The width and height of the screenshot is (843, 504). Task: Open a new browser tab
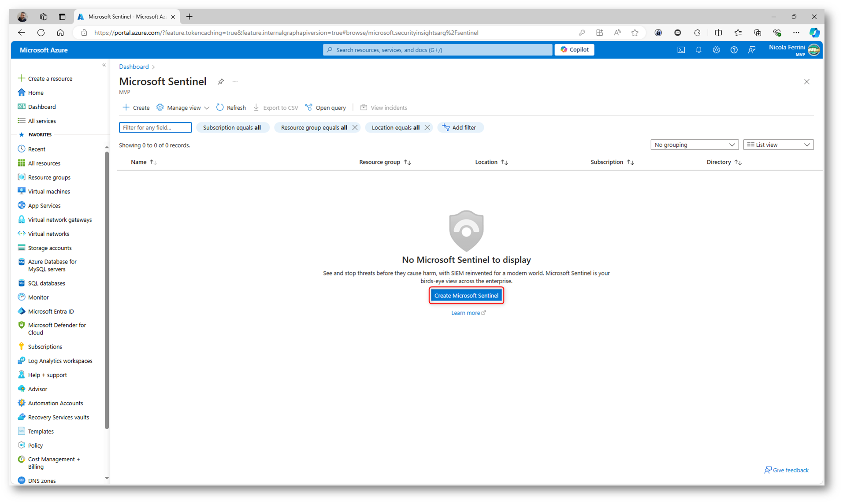pyautogui.click(x=189, y=17)
